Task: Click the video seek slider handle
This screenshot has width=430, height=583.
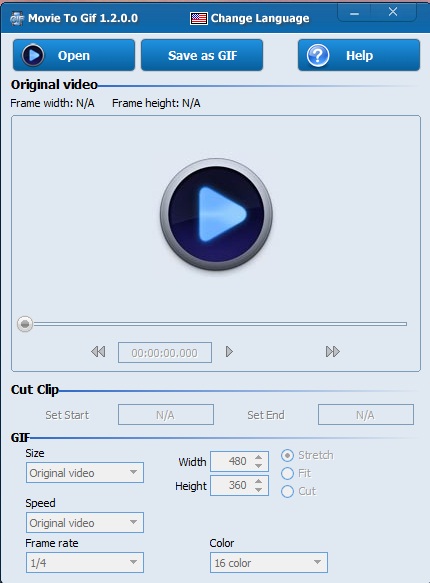Action: 25,324
